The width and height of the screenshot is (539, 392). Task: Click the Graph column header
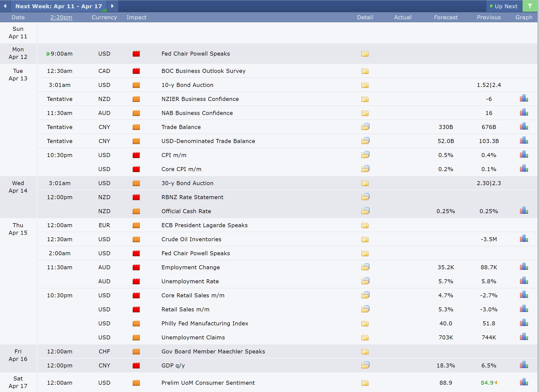click(524, 17)
